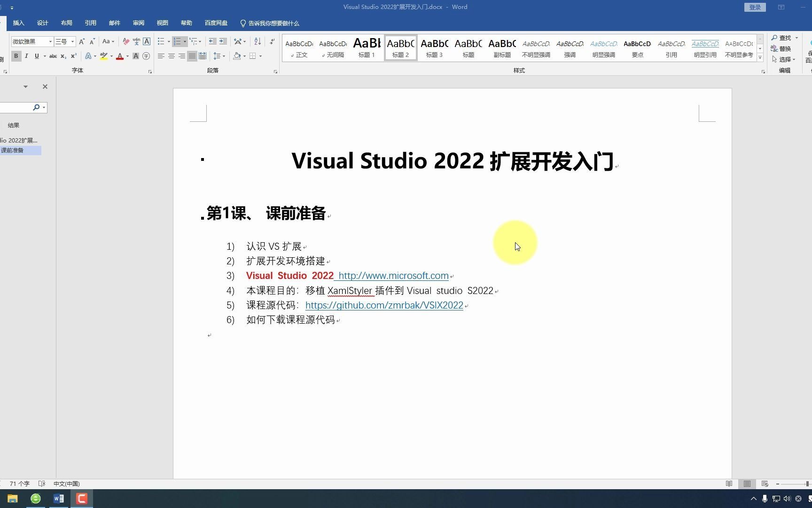Open the 百度网盘 tab

tap(216, 23)
